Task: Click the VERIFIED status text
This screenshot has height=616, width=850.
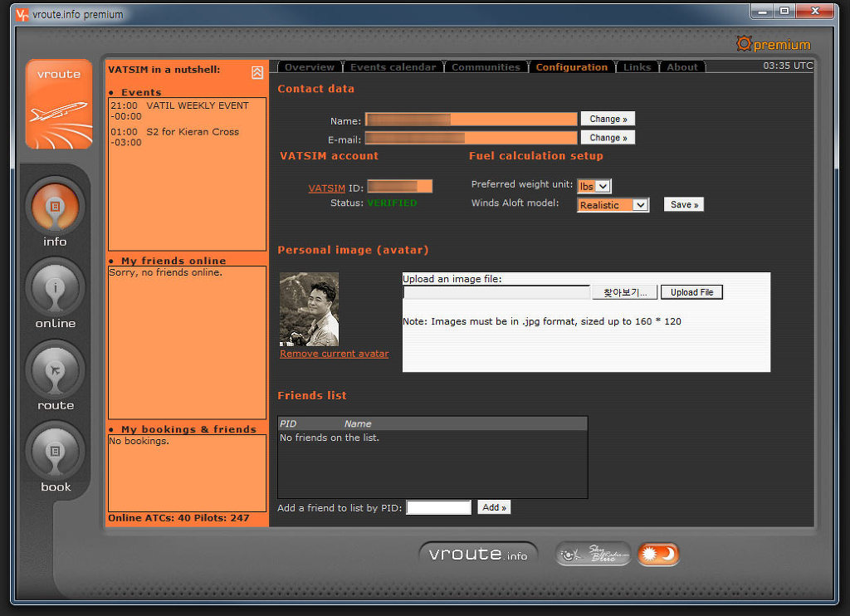Action: pyautogui.click(x=392, y=203)
